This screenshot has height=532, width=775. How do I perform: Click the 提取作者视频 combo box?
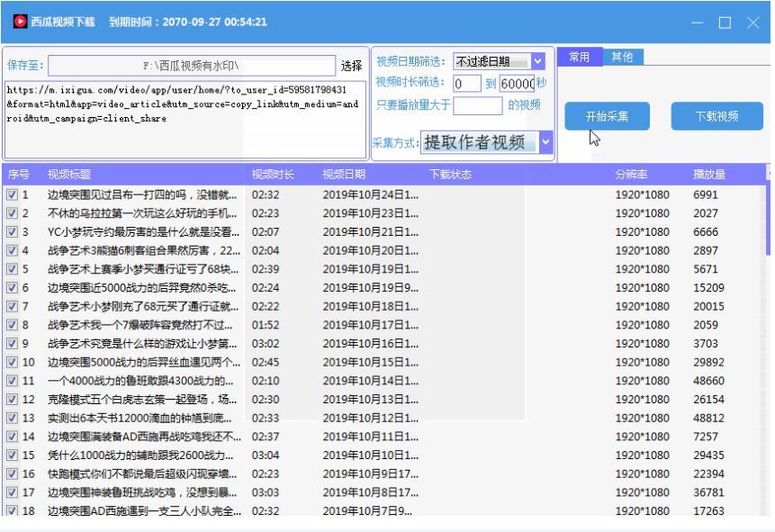coord(486,142)
